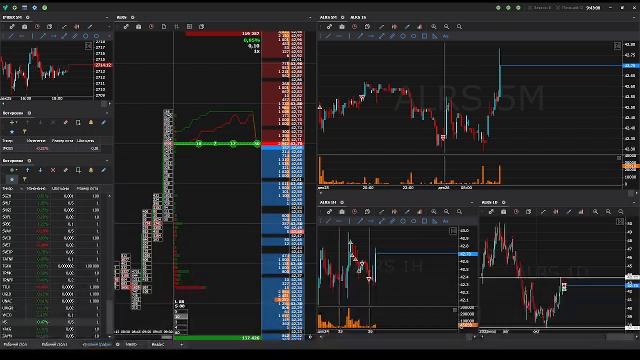Toggle the chain link icon on the ALRS 1H chart
The height and width of the screenshot is (360, 640).
coord(329,211)
